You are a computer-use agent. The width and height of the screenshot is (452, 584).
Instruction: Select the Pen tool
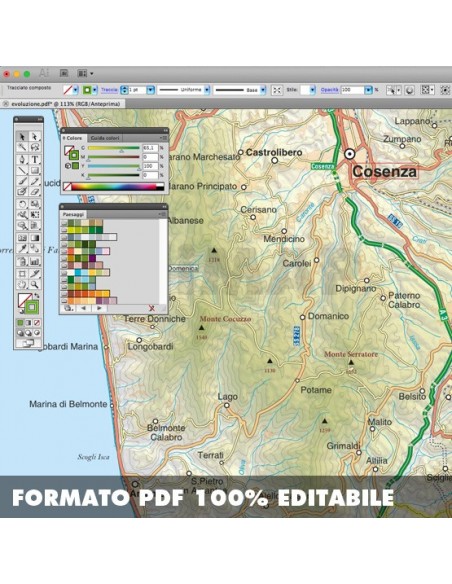tap(22, 159)
